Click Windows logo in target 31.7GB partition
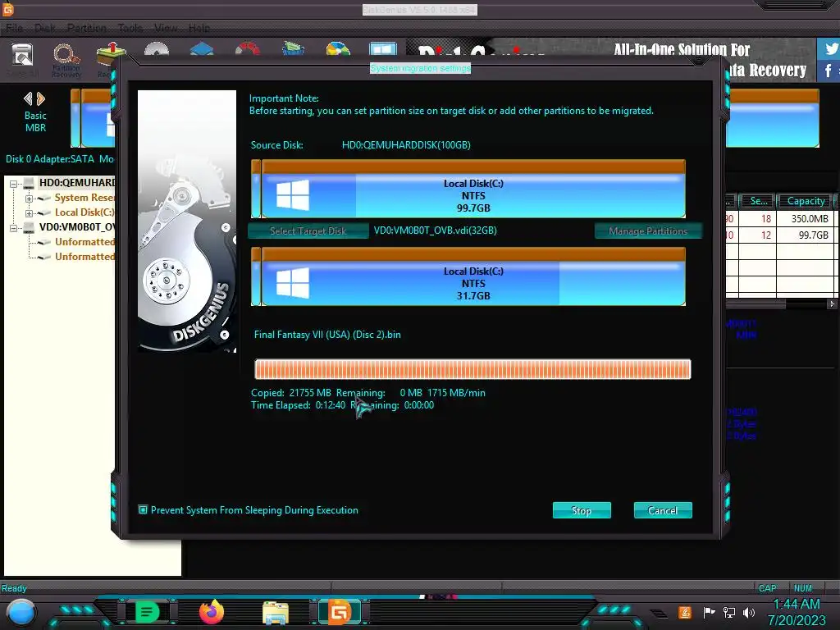 293,282
